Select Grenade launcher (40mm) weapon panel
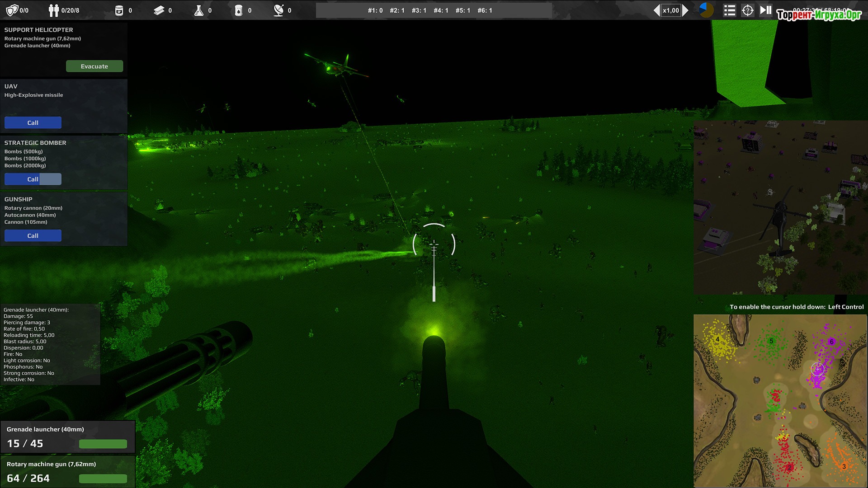Viewport: 868px width, 488px height. coord(68,436)
